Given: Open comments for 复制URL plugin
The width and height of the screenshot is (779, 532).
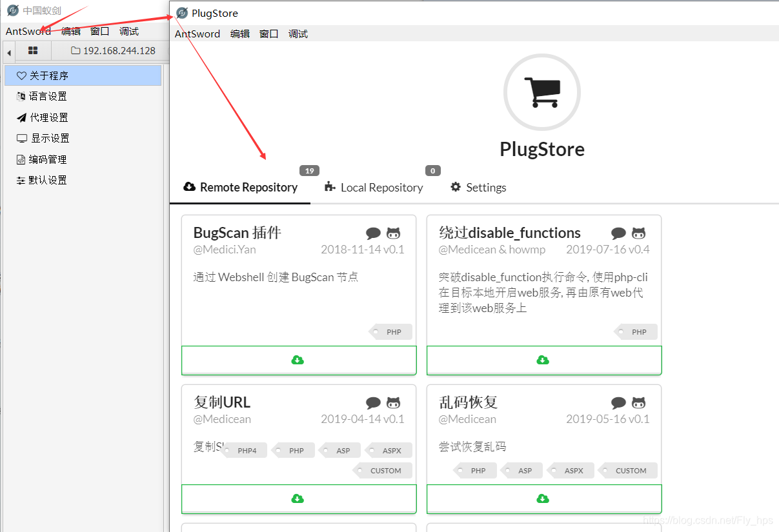Looking at the screenshot, I should 373,403.
